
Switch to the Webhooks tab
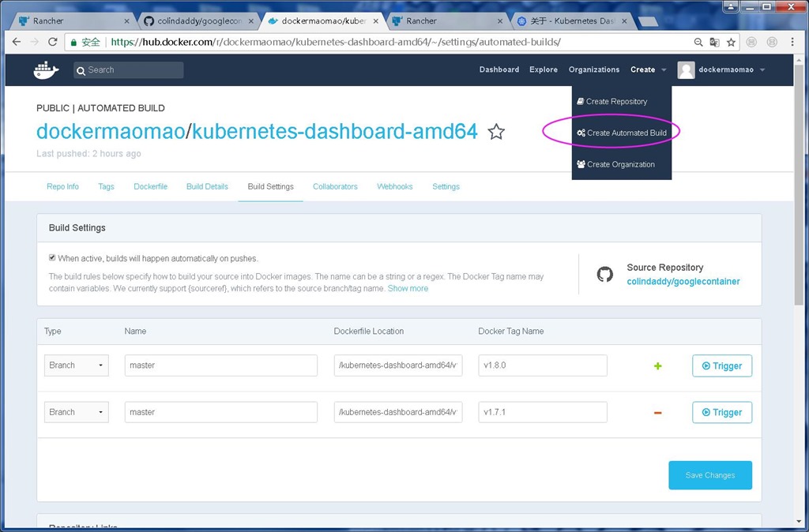click(395, 186)
